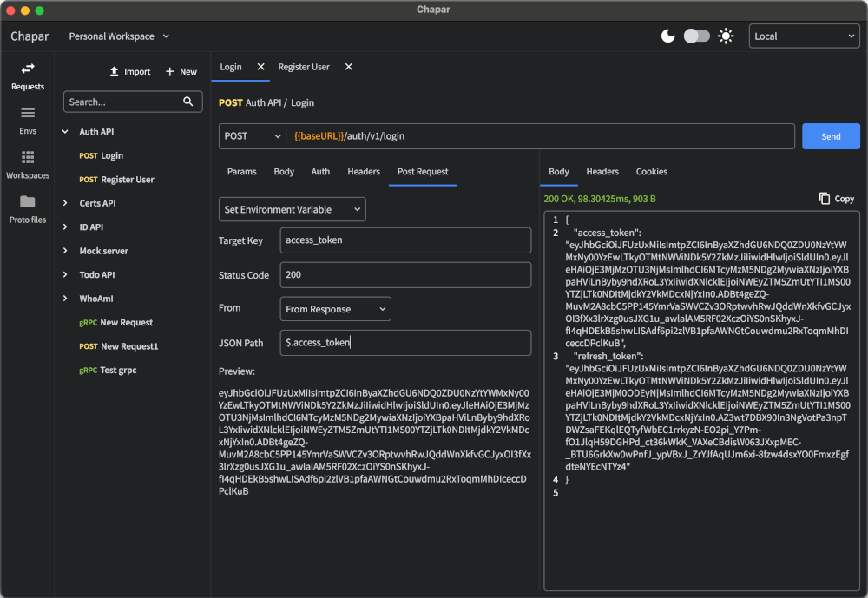
Task: Open the Envs sidebar section
Action: [28, 121]
